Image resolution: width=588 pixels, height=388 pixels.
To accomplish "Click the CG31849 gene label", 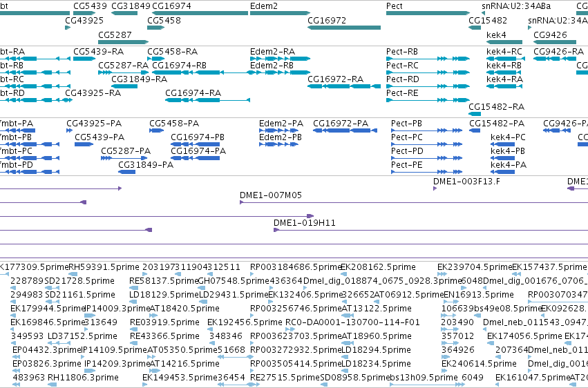I will [x=131, y=6].
